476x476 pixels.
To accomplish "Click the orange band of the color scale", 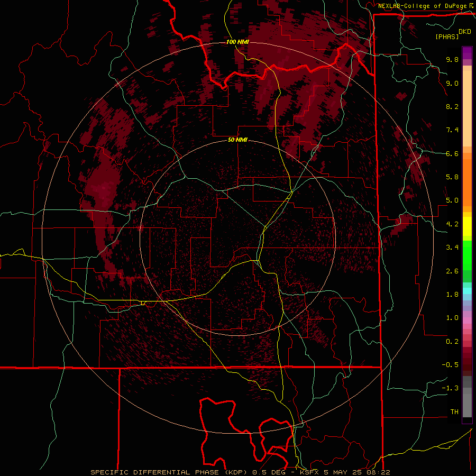I will pos(467,182).
